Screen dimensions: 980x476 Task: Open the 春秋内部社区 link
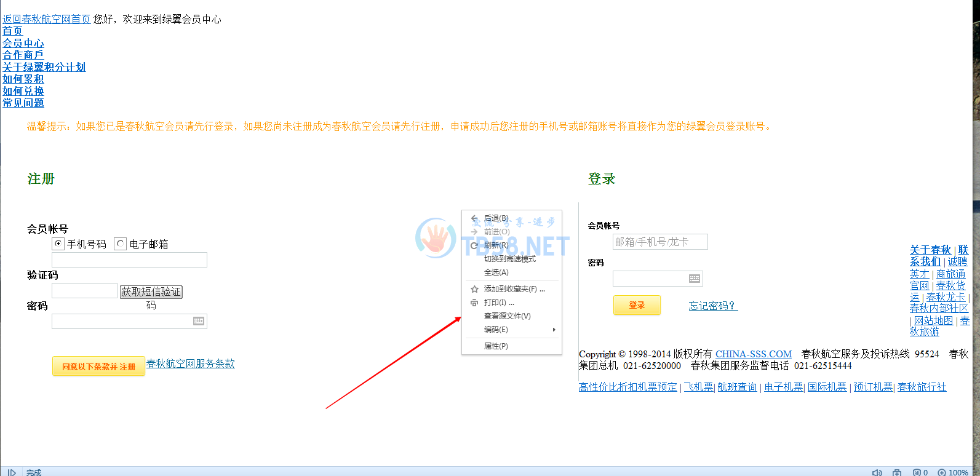[x=939, y=308]
